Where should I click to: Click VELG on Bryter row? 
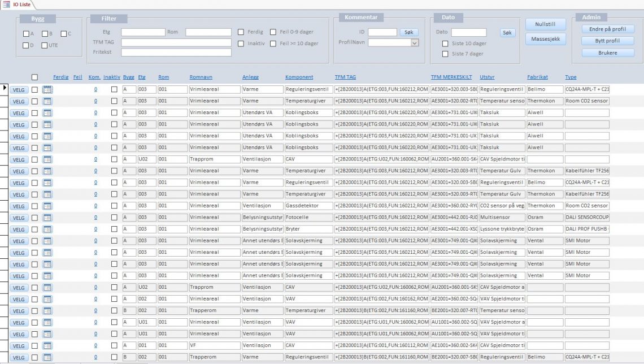pos(19,229)
